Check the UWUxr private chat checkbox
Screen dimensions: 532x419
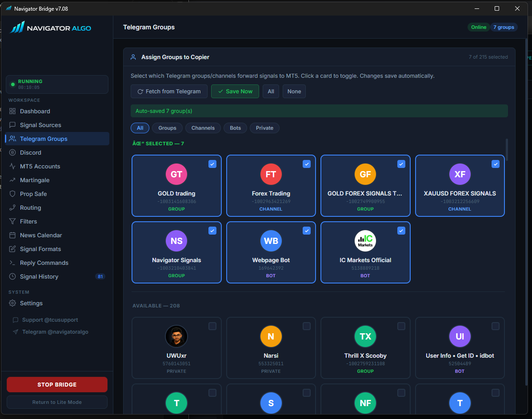pyautogui.click(x=212, y=326)
